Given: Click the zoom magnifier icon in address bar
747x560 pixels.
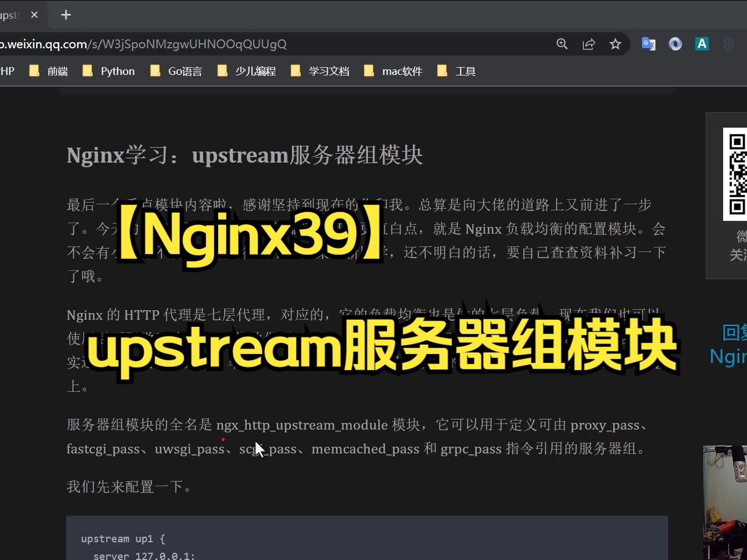Looking at the screenshot, I should (562, 44).
